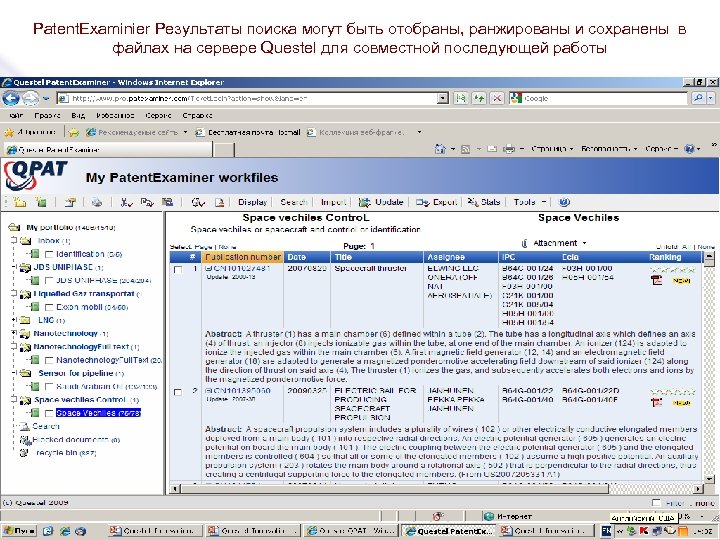Click the browser Back arrow button

click(x=11, y=98)
